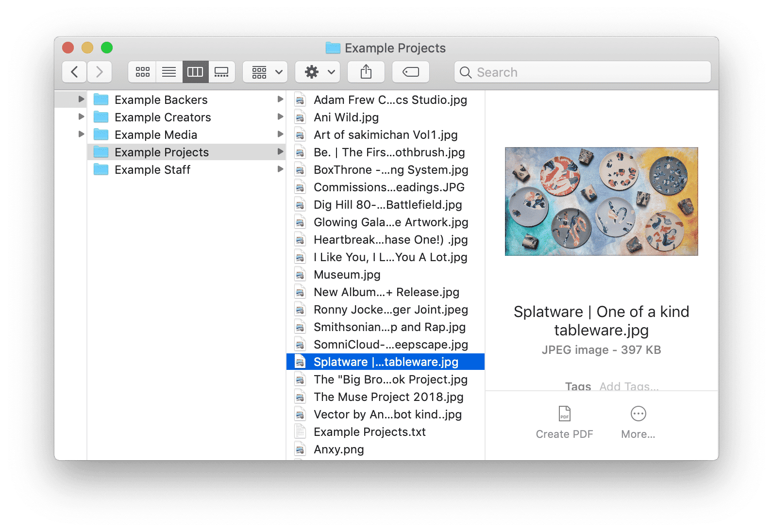Screen dimensions: 773x532
Task: Click the yellow minimize window button
Action: [87, 48]
